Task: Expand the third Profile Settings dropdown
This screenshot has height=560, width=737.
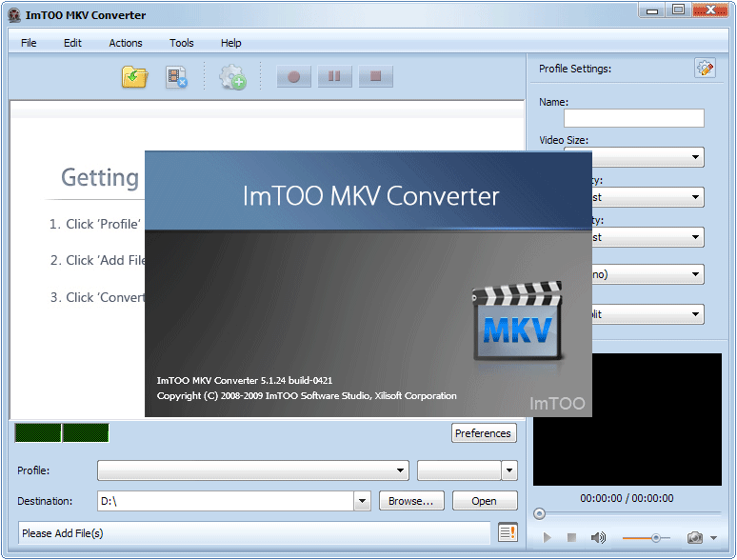Action: pyautogui.click(x=696, y=237)
